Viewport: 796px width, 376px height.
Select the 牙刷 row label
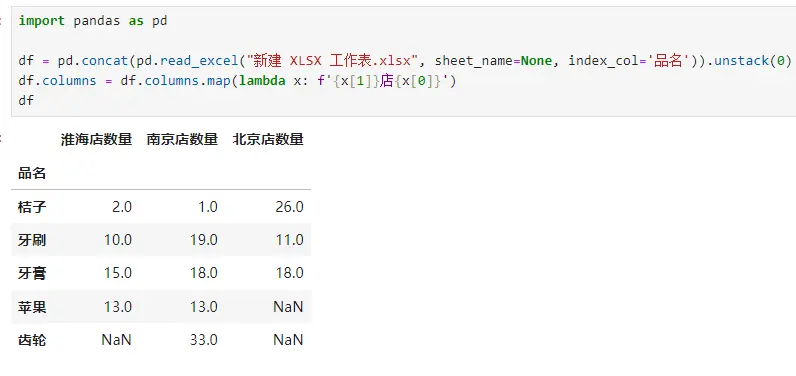coord(32,240)
